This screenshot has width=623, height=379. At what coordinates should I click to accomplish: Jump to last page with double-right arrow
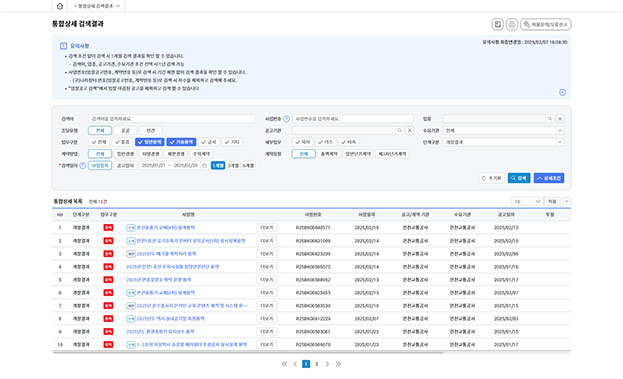point(338,364)
